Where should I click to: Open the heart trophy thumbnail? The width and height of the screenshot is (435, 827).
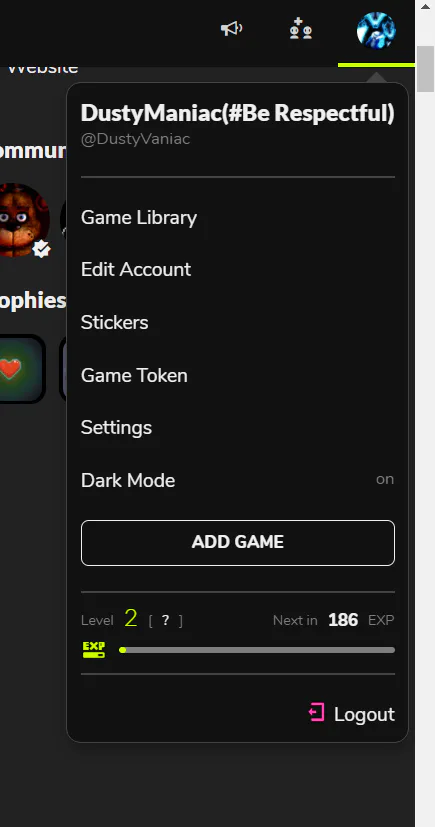point(20,369)
